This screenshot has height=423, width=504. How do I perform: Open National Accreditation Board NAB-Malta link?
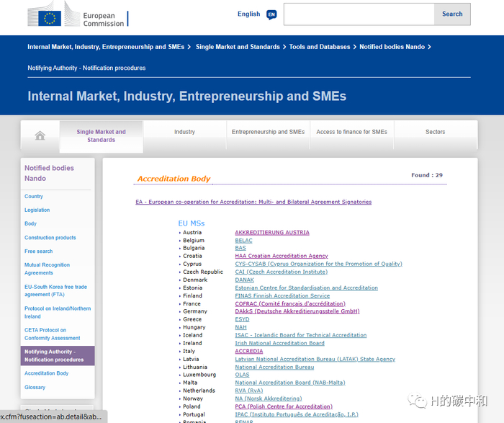290,383
